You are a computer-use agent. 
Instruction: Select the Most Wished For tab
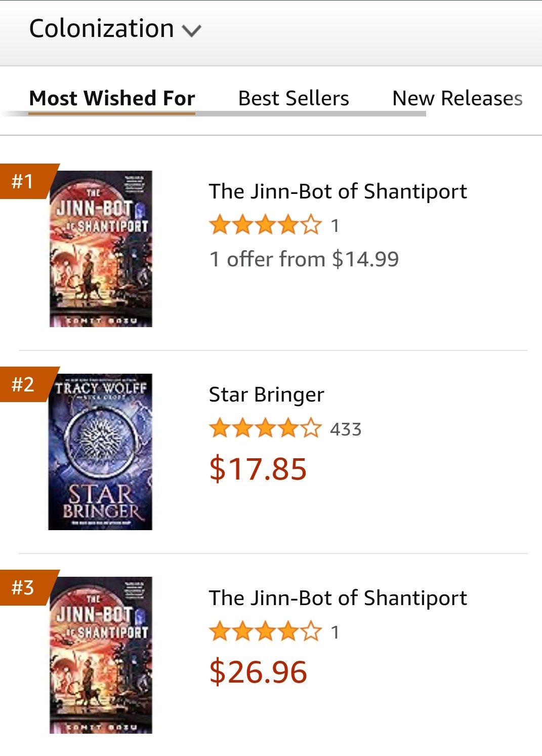112,98
